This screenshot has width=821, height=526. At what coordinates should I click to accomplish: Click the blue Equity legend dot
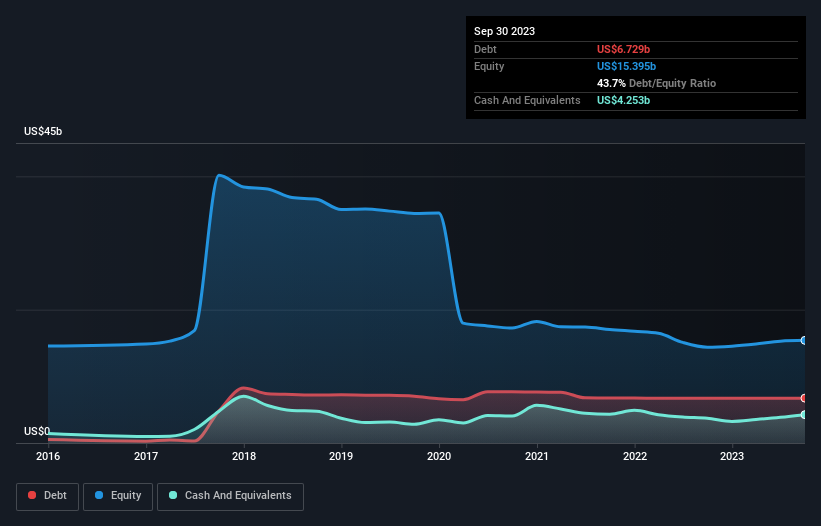pyautogui.click(x=99, y=495)
